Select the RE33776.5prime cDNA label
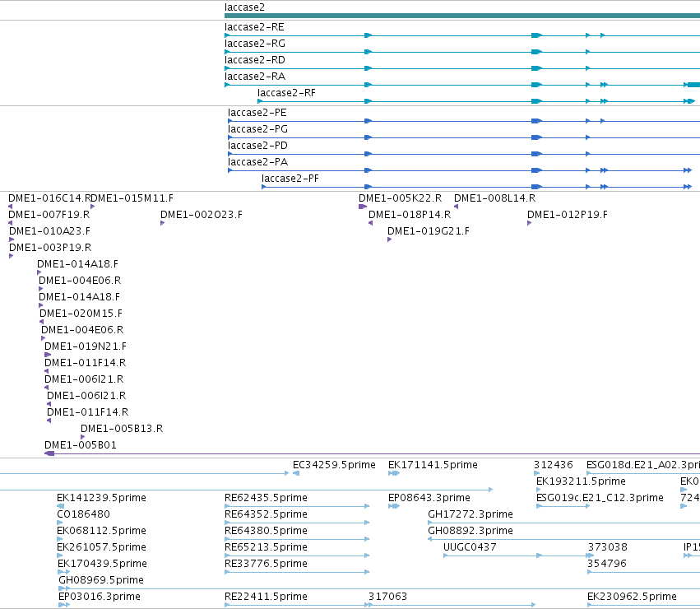The width and height of the screenshot is (700, 609). tap(266, 565)
